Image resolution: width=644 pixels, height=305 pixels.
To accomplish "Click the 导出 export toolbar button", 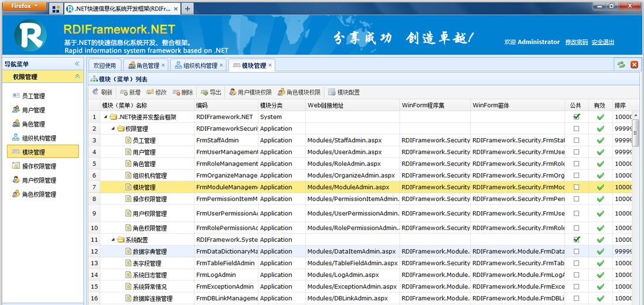I will coord(211,92).
